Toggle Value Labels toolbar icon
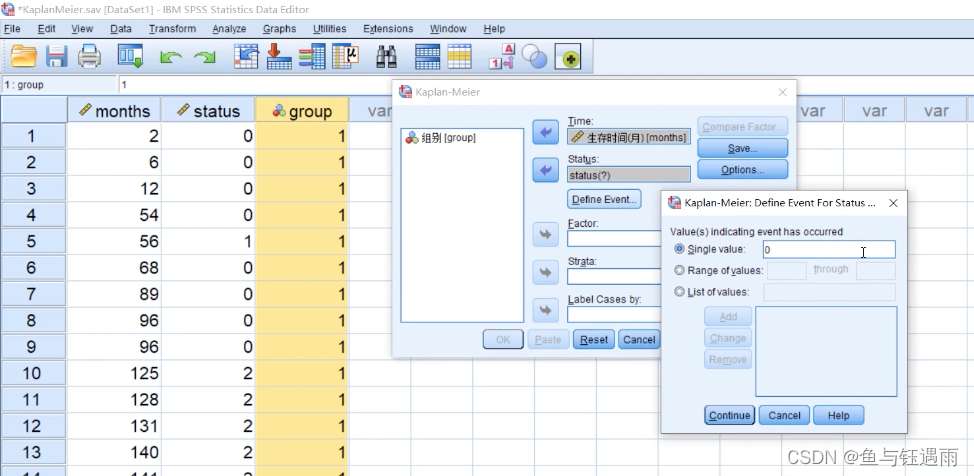Viewport: 974px width, 476px height. [x=502, y=57]
